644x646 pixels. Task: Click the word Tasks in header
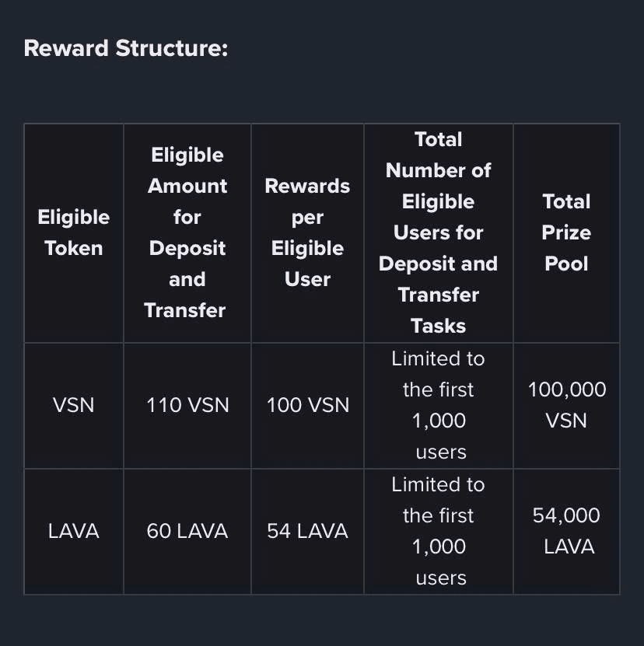(438, 326)
